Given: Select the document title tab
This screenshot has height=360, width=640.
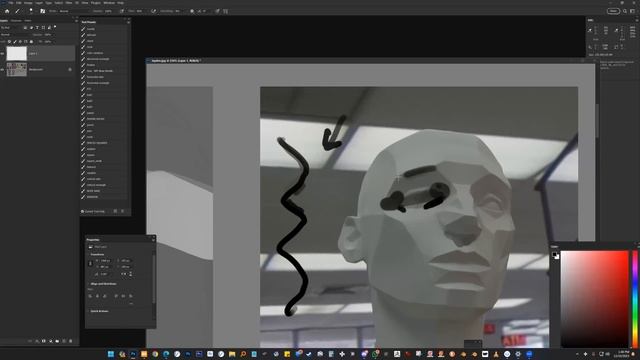Looking at the screenshot, I should tap(176, 60).
